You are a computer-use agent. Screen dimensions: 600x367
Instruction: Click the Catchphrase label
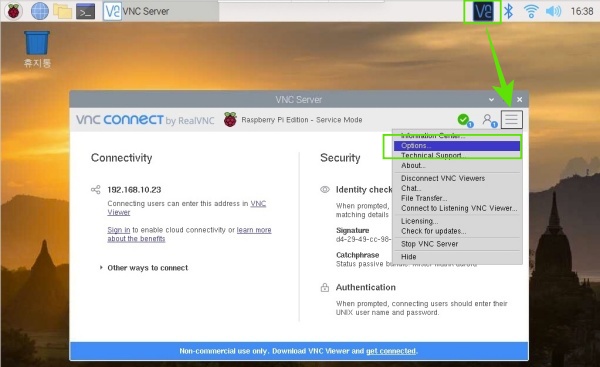(x=357, y=255)
